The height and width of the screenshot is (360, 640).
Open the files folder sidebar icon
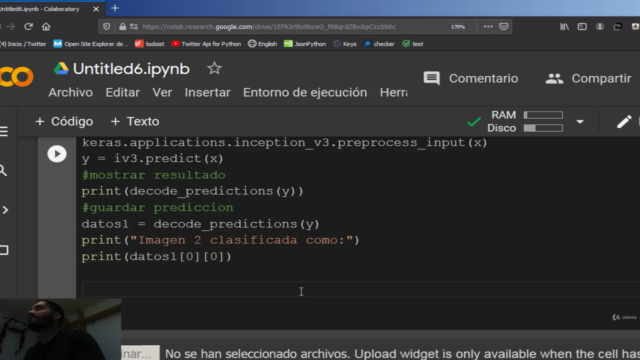[4, 250]
